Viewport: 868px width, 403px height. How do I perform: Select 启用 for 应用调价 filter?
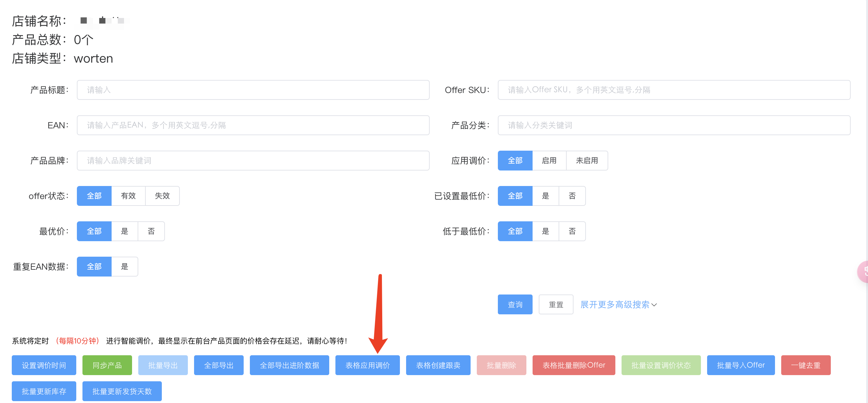[x=549, y=160]
